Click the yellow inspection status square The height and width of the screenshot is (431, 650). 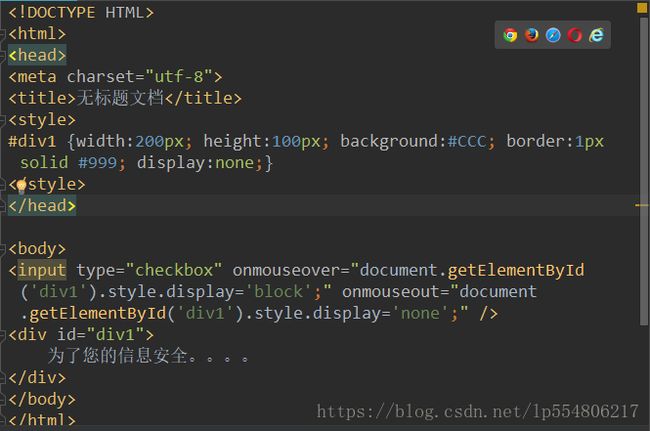click(642, 7)
